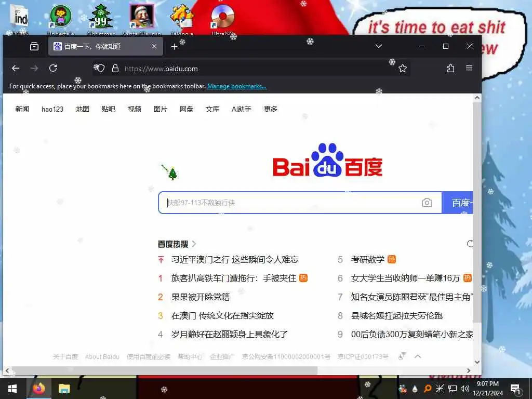Open the volume speaker tray icon
The image size is (532, 399).
465,389
